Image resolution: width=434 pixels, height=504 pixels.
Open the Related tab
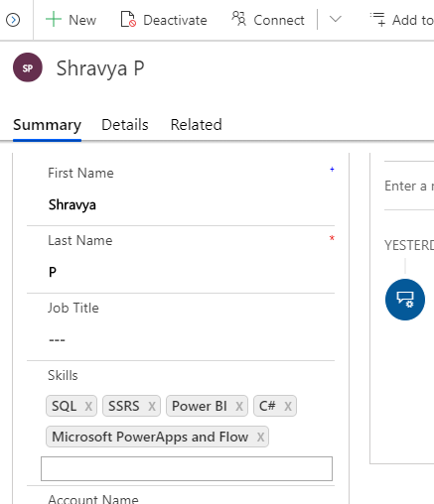click(196, 125)
